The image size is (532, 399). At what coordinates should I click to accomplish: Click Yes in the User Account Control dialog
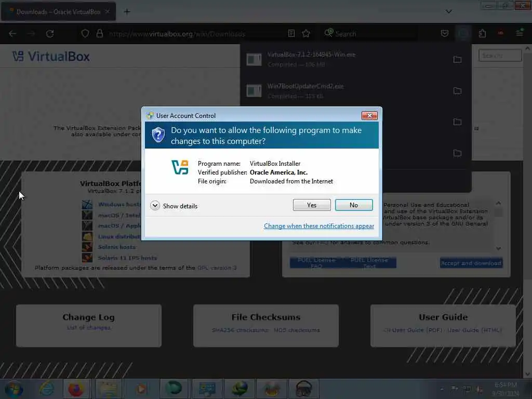click(x=312, y=205)
